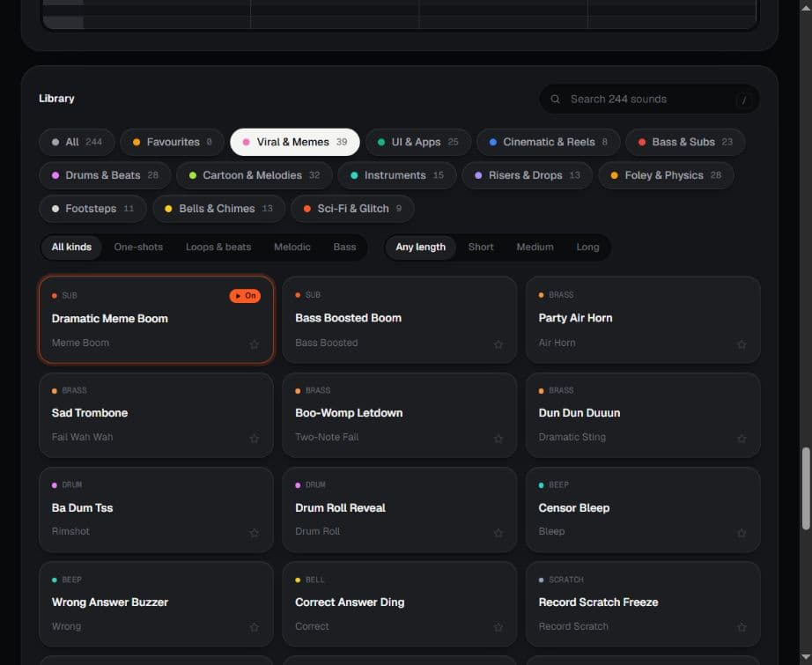The image size is (812, 665).
Task: Trigger the Dun Dun Duuun card
Action: point(643,415)
